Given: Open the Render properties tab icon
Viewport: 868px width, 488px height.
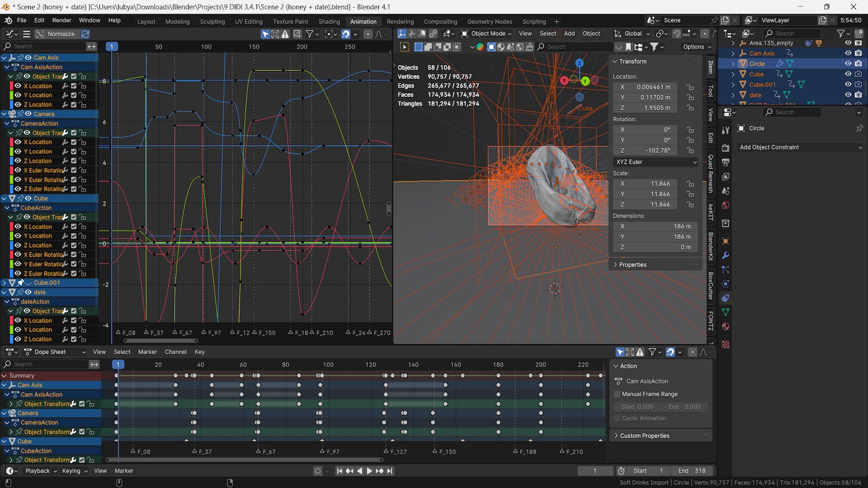Looking at the screenshot, I should [x=725, y=148].
